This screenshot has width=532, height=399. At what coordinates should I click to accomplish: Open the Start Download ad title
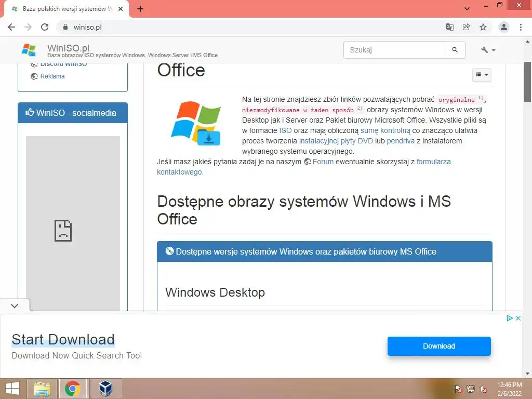pos(63,340)
